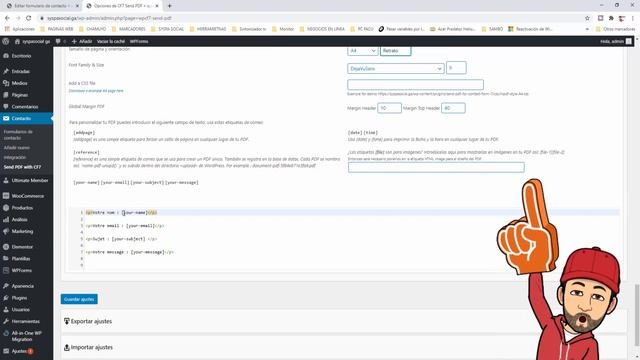The image size is (640, 360).
Task: Select the Contacto menu item
Action: [26, 118]
